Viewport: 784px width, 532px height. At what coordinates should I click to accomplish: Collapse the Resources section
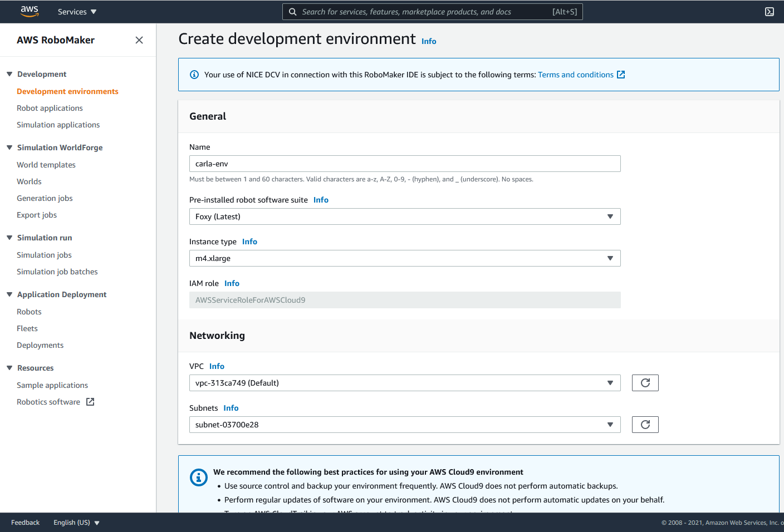tap(9, 368)
